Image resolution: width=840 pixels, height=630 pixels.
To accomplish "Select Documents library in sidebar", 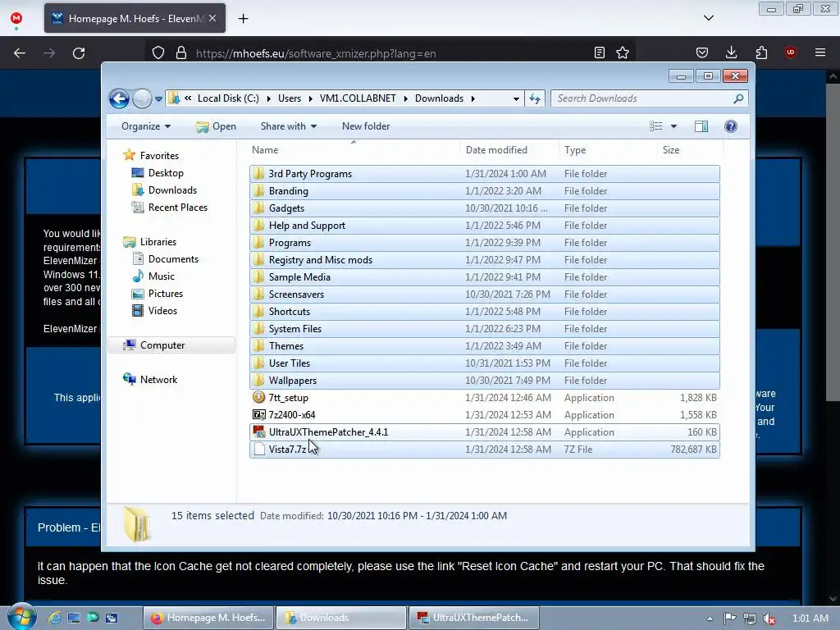I will coord(173,258).
